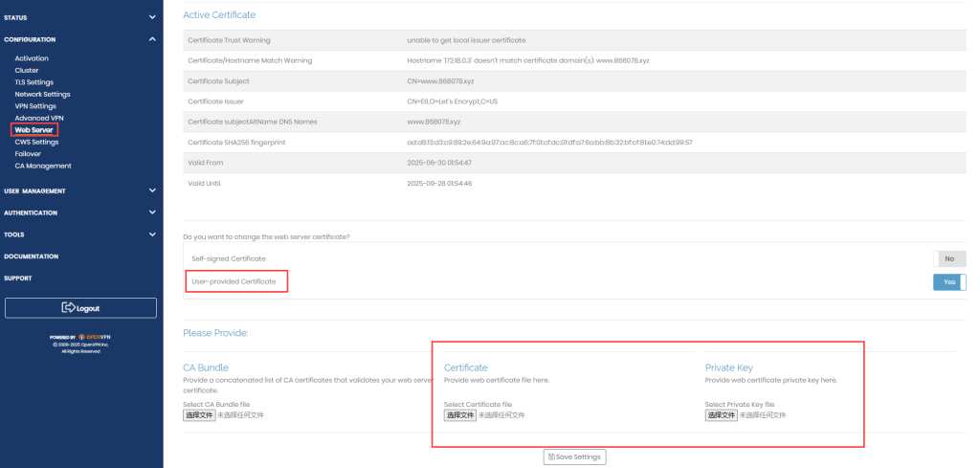Click the Save Settings button

point(574,457)
